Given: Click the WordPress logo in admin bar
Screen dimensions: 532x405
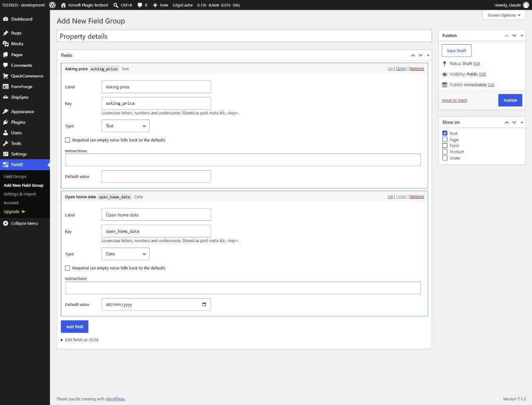Looking at the screenshot, I should [52, 5].
